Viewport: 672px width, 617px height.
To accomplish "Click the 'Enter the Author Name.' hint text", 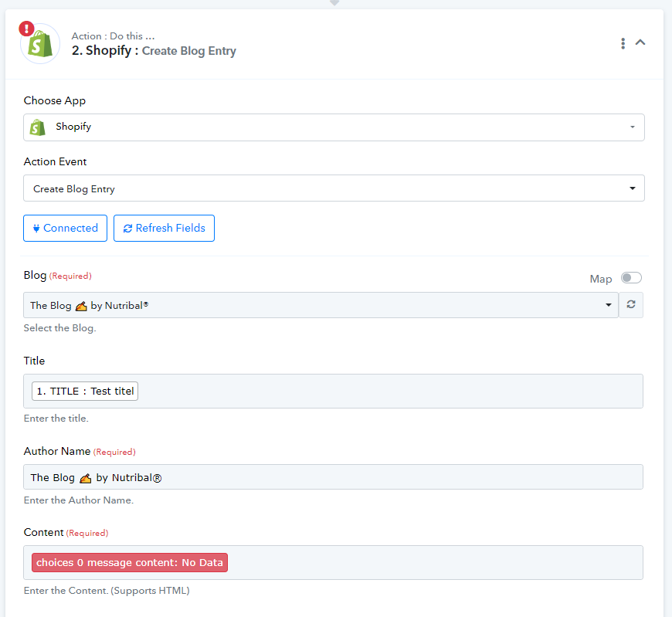I will (x=79, y=500).
